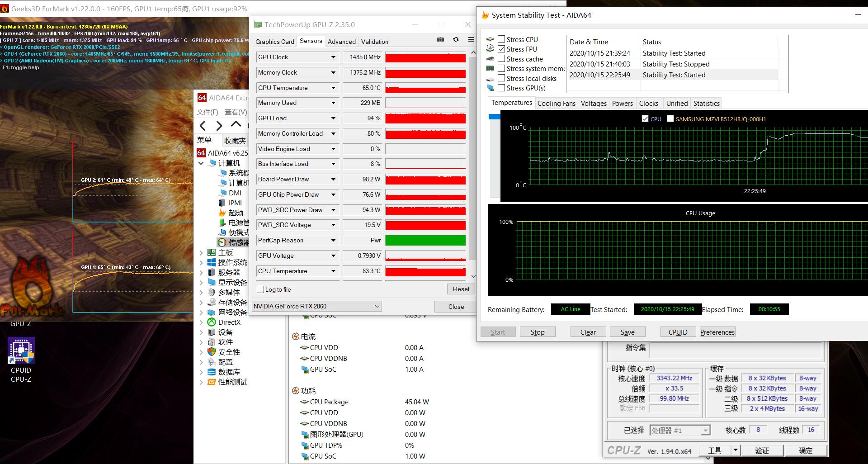The width and height of the screenshot is (868, 464).
Task: Click the AIDA64 forward navigation arrow
Action: point(219,126)
